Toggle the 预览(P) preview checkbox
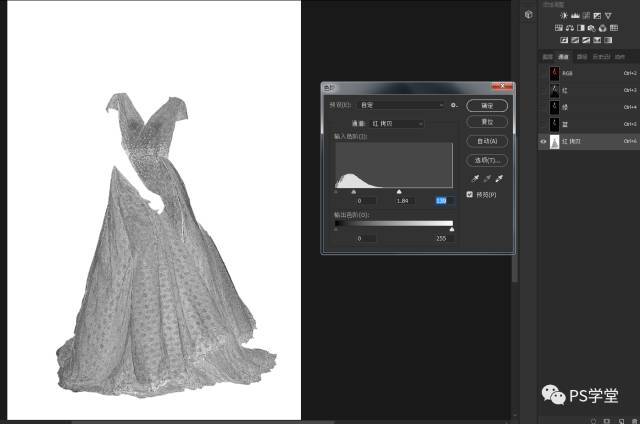Viewport: 640px width, 424px height. coord(469,195)
